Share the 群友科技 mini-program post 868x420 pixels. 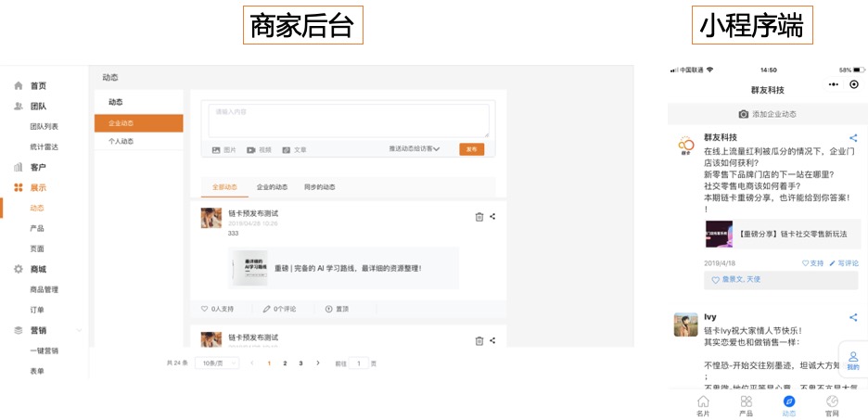click(x=853, y=138)
